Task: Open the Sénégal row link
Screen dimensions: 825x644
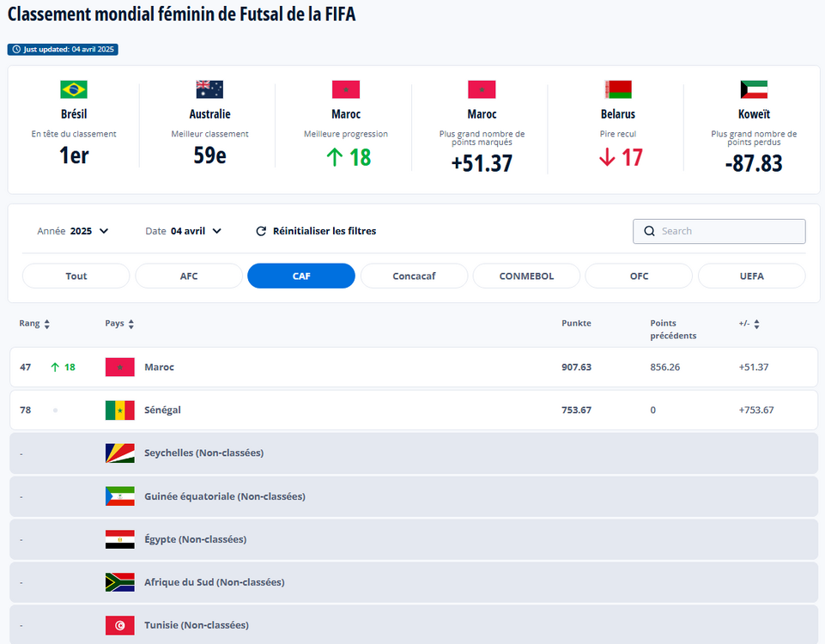Action: pos(414,410)
